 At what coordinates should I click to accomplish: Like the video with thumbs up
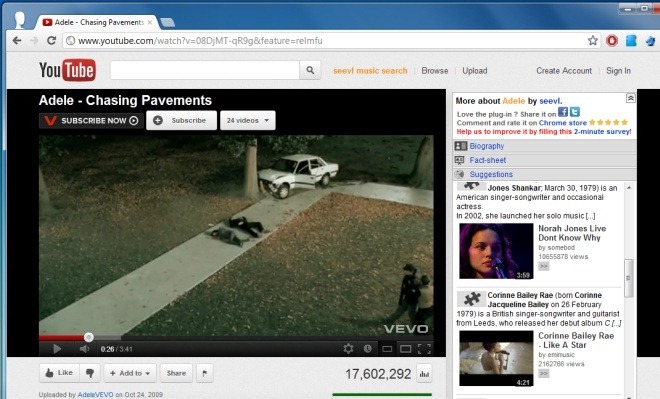(x=59, y=373)
